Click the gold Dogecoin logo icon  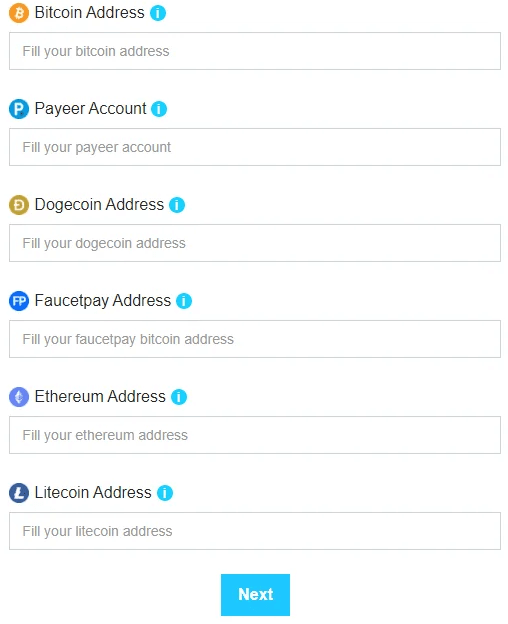(x=19, y=205)
